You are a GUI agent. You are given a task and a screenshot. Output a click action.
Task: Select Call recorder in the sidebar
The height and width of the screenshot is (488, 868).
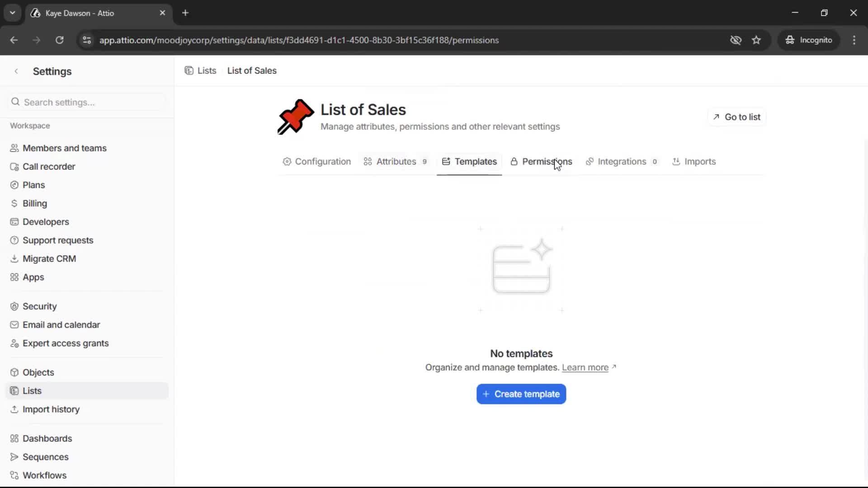pyautogui.click(x=49, y=166)
